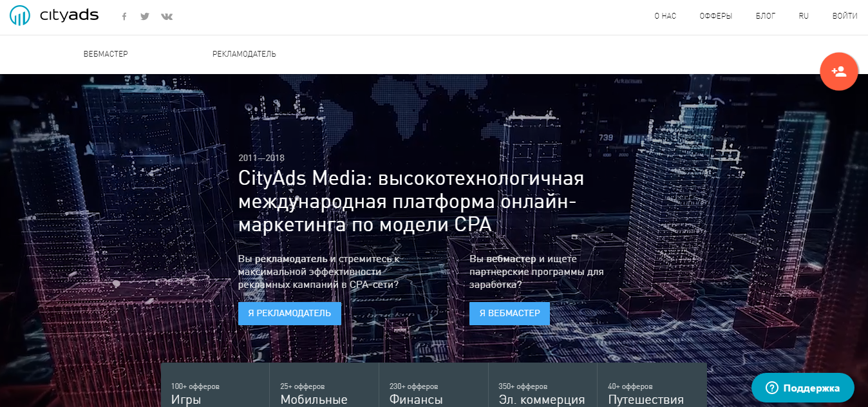Open the О НАС menu item
The image size is (868, 407).
click(664, 15)
